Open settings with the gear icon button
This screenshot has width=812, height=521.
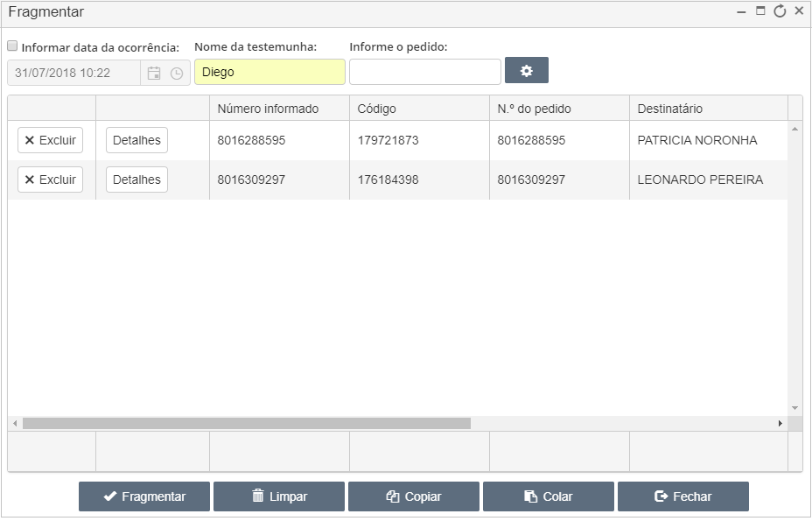526,71
